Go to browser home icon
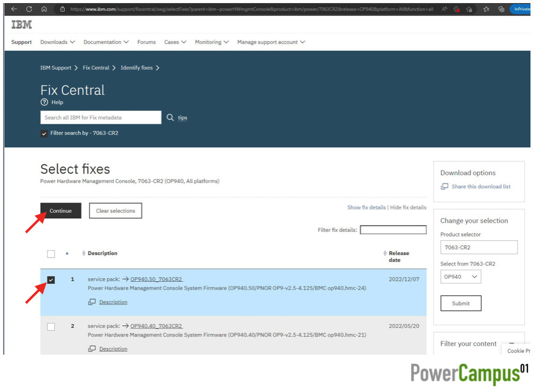This screenshot has height=392, width=536. coord(44,9)
